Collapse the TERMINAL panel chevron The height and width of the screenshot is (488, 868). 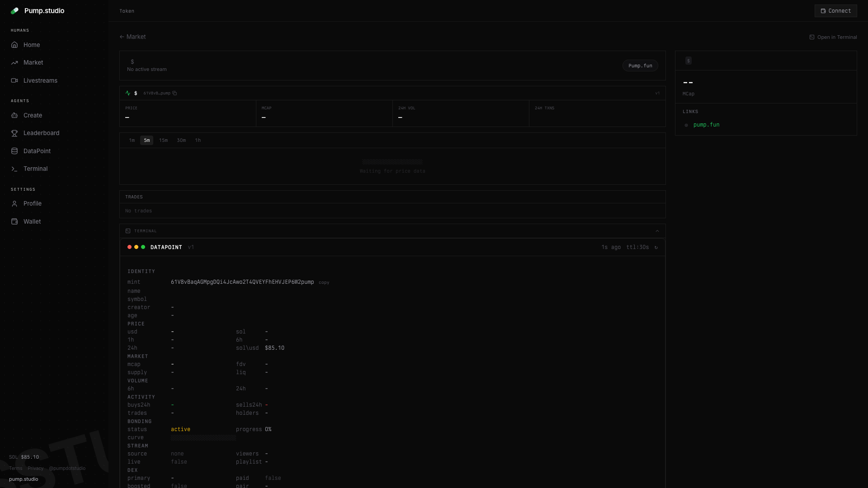tap(657, 231)
